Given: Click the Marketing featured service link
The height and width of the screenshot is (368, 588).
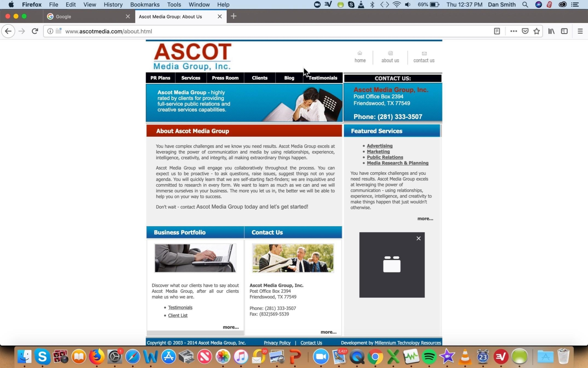Looking at the screenshot, I should click(x=378, y=151).
